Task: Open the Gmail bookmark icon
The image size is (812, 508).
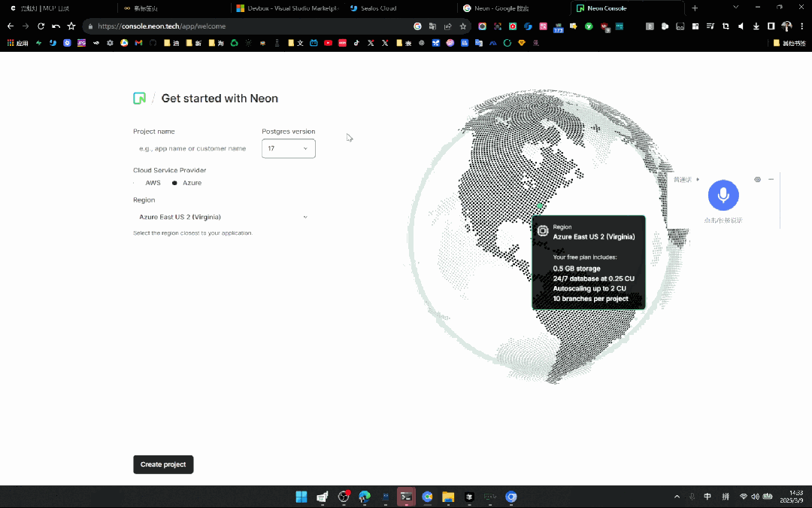Action: tap(138, 43)
